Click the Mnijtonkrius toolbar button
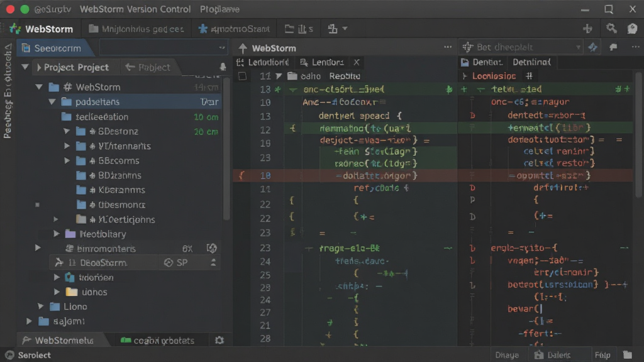The height and width of the screenshot is (362, 644). [x=136, y=29]
